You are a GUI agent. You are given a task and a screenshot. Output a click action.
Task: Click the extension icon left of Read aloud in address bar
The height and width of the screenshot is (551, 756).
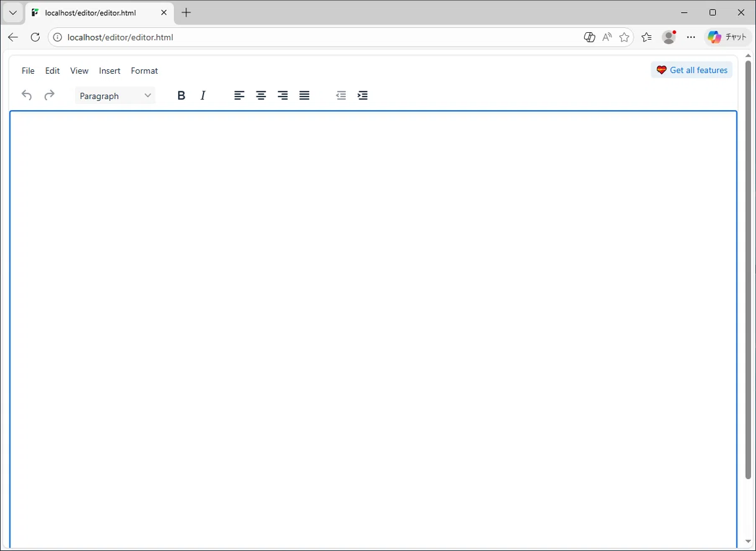coord(590,37)
